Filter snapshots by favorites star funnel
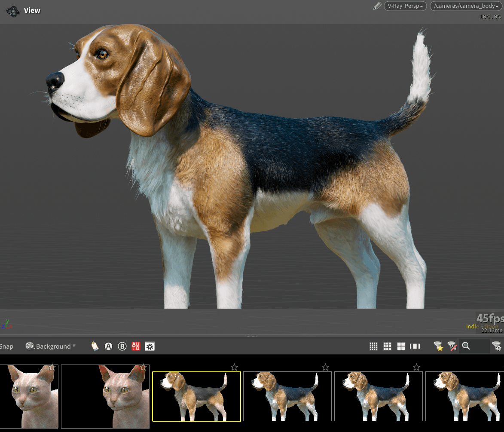This screenshot has width=504, height=432. (x=438, y=346)
